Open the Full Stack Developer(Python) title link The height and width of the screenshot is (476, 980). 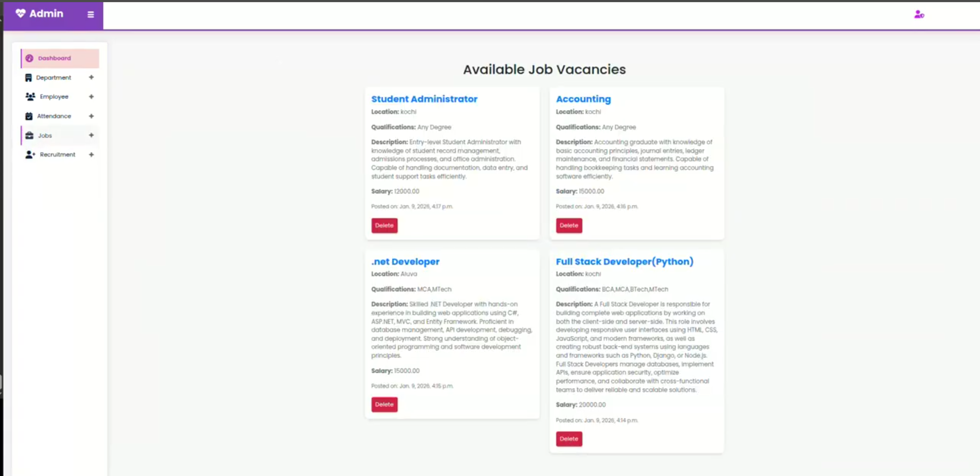pyautogui.click(x=624, y=262)
